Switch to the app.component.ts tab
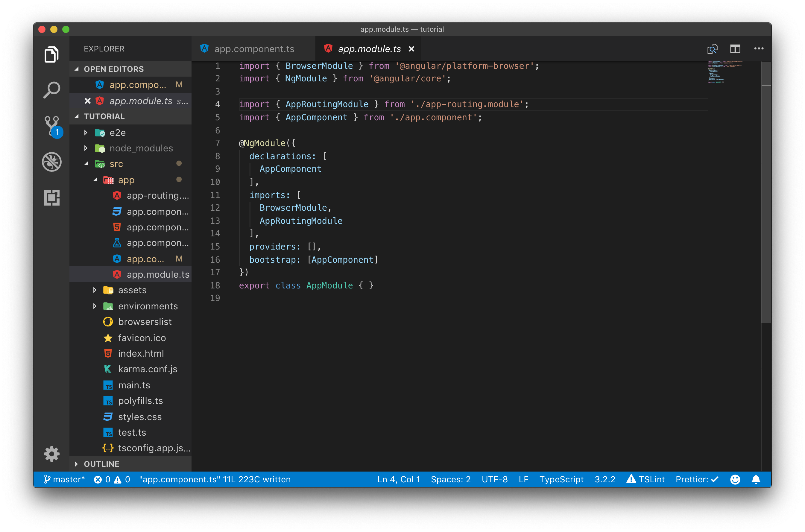805x532 pixels. pos(253,49)
